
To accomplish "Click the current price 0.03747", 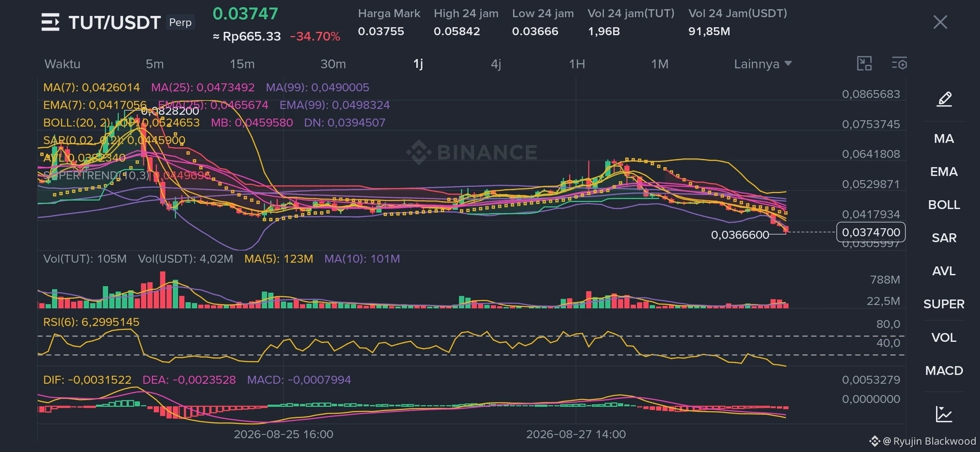I will pyautogui.click(x=245, y=14).
